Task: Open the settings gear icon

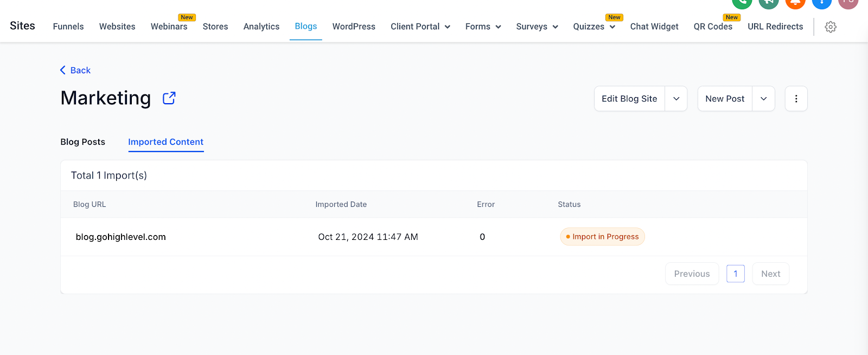Action: click(x=831, y=27)
